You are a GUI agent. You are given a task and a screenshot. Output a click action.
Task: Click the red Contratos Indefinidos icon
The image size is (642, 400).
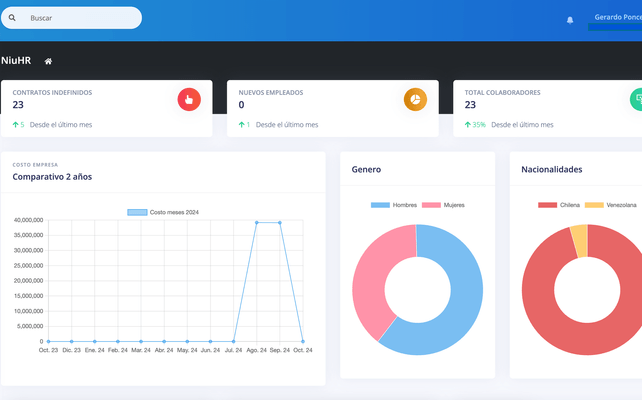coord(189,99)
